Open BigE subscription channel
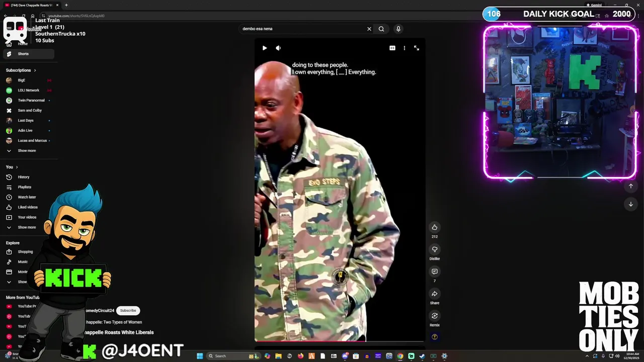 28,80
